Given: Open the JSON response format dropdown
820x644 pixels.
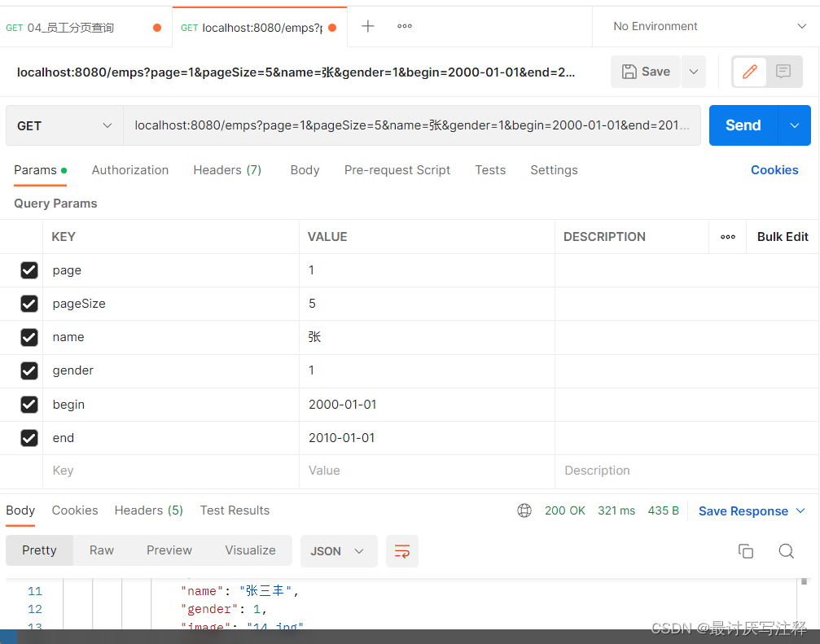Looking at the screenshot, I should click(339, 551).
